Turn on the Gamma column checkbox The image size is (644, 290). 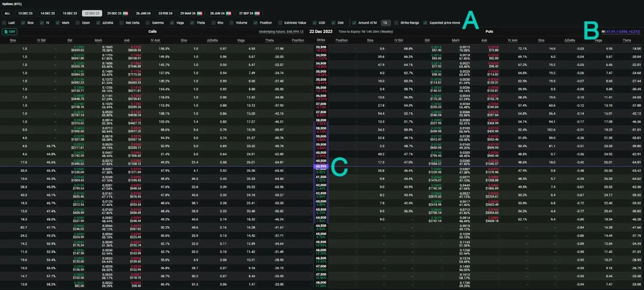click(148, 23)
